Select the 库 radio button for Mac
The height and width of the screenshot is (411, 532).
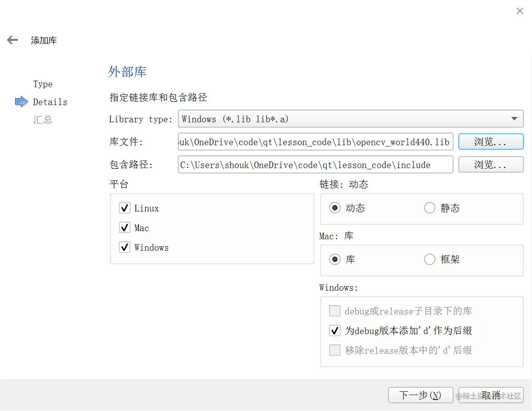click(335, 260)
